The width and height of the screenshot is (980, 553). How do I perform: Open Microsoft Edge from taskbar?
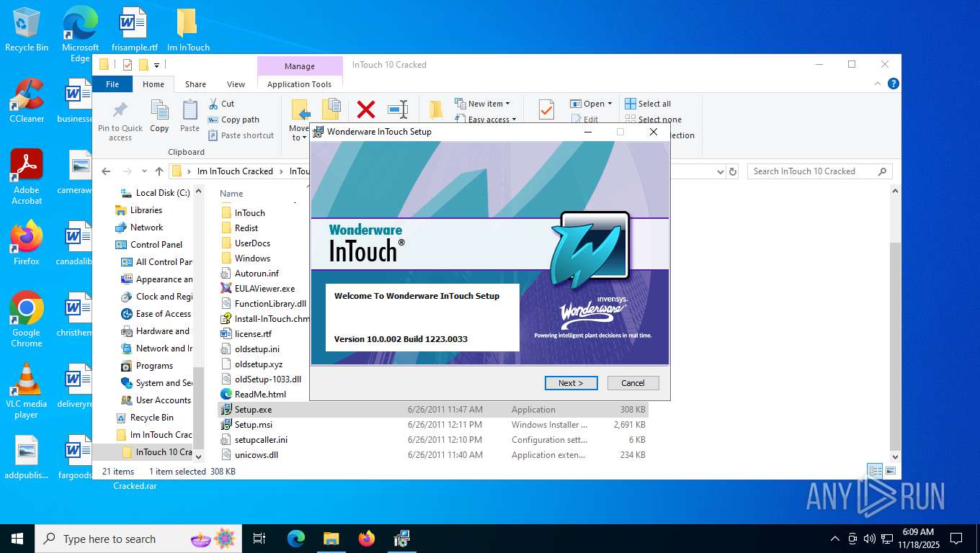tap(296, 539)
